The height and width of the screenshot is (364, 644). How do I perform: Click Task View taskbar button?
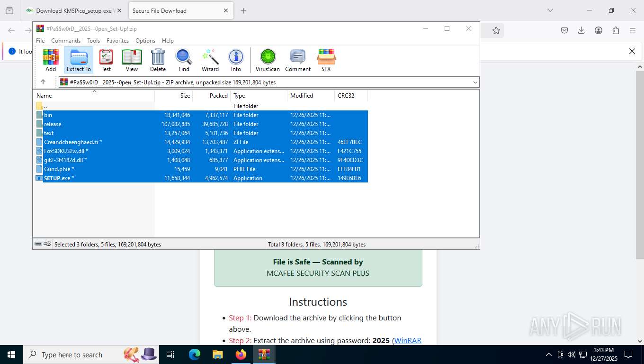[170, 355]
